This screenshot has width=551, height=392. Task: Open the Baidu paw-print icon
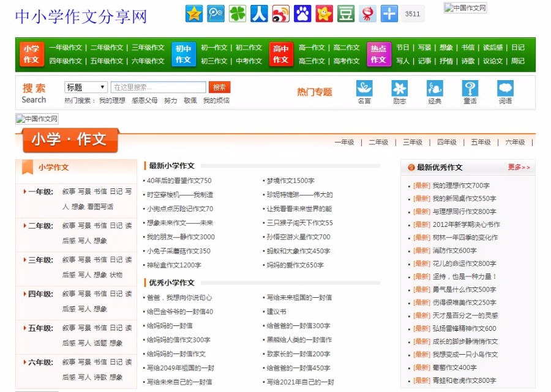(302, 13)
